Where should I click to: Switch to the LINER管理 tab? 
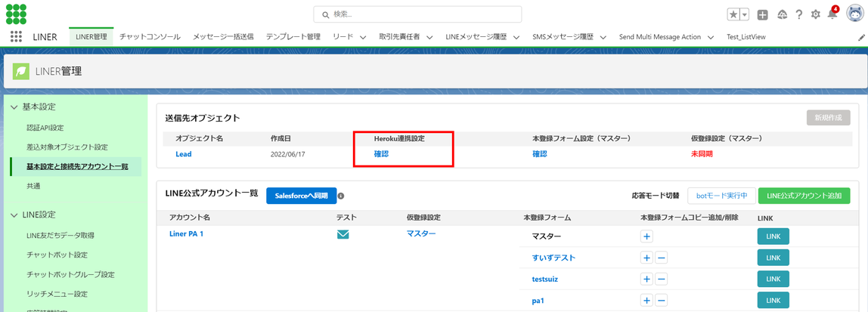(x=91, y=37)
